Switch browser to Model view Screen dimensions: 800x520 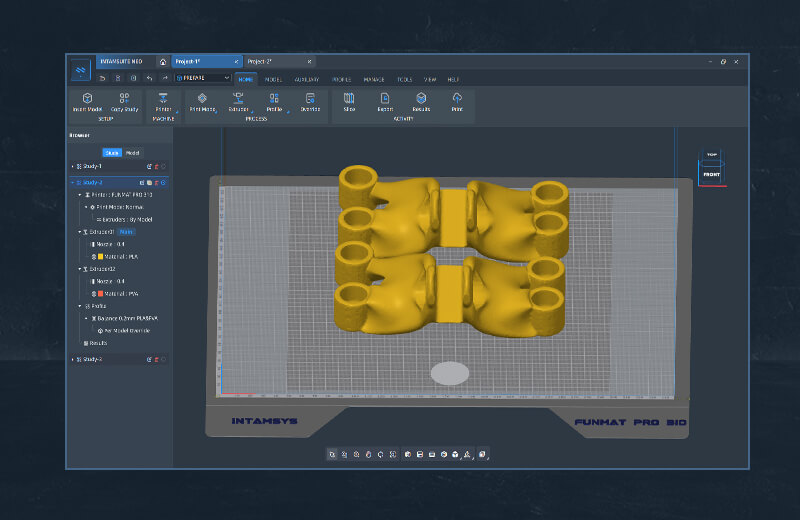(132, 153)
